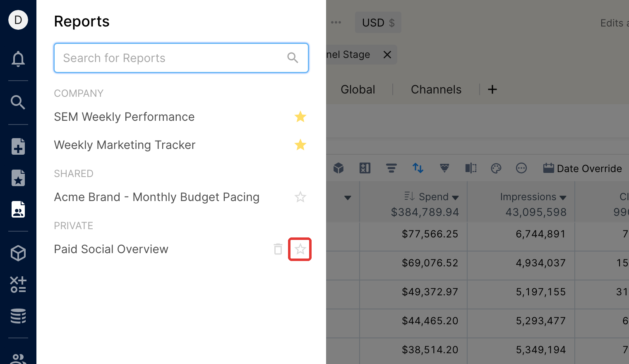Switch to the Channels tab
Screen dimensions: 629x364
(436, 89)
